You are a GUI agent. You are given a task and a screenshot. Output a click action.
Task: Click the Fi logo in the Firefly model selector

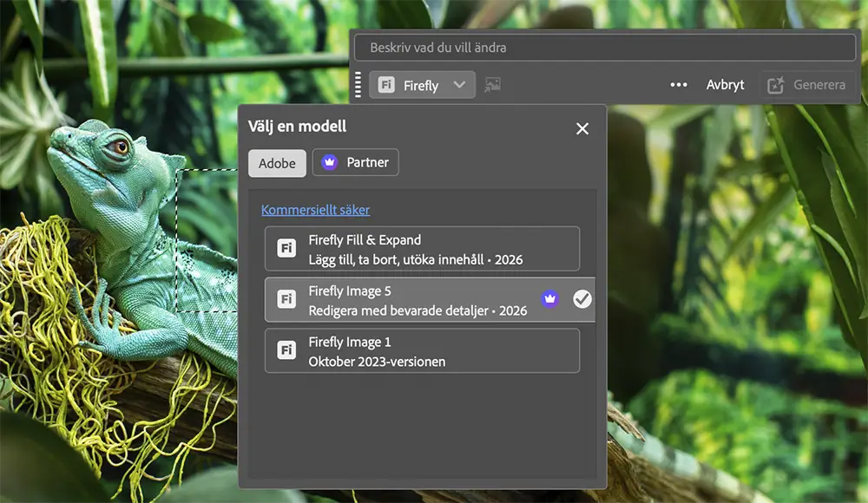pos(386,85)
